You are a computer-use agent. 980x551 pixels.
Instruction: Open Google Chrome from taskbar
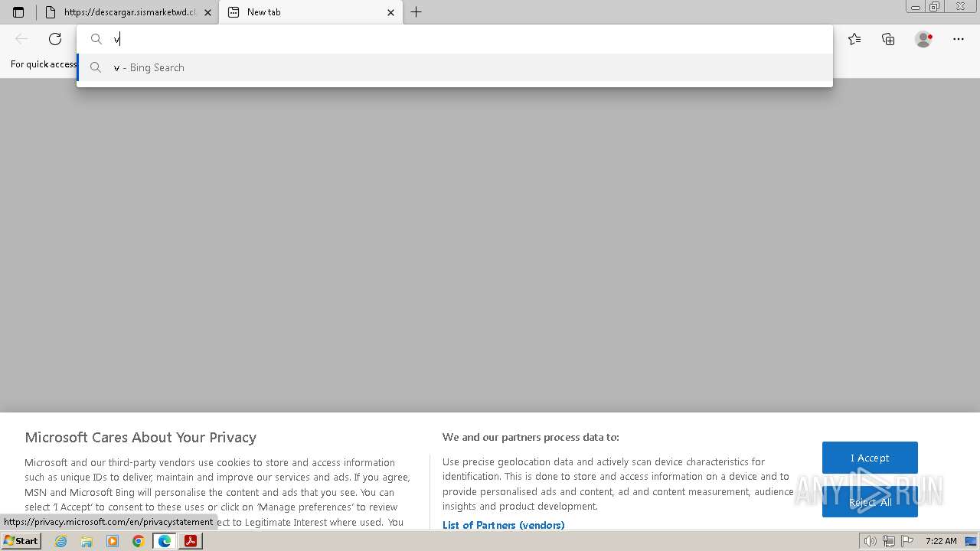coord(139,541)
